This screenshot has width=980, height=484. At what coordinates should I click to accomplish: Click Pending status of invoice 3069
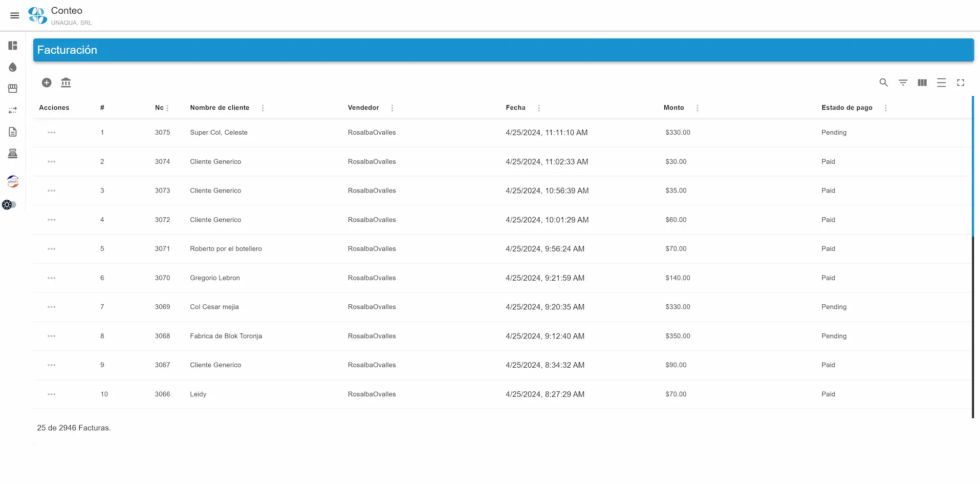click(834, 307)
